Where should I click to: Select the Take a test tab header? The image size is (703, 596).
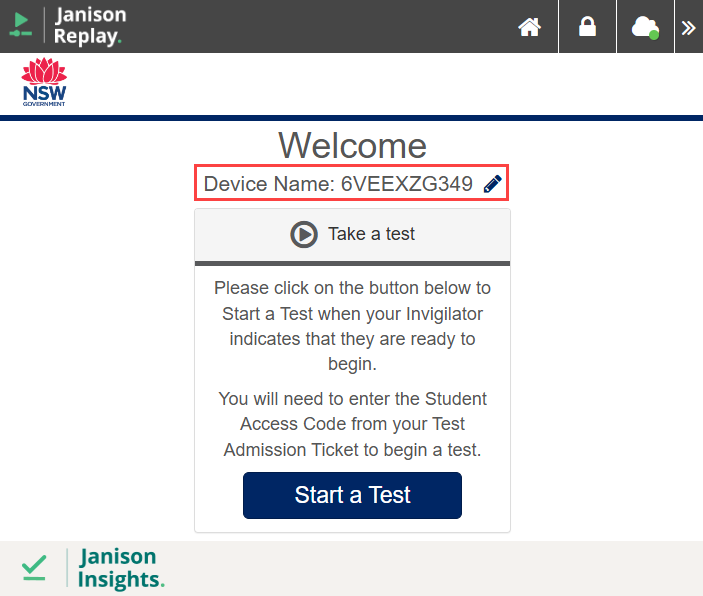(x=352, y=235)
